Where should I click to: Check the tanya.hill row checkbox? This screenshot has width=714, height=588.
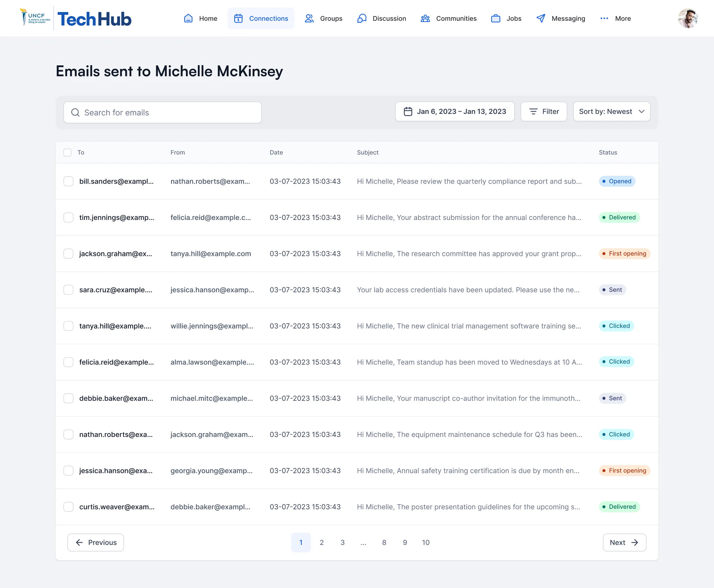point(68,326)
